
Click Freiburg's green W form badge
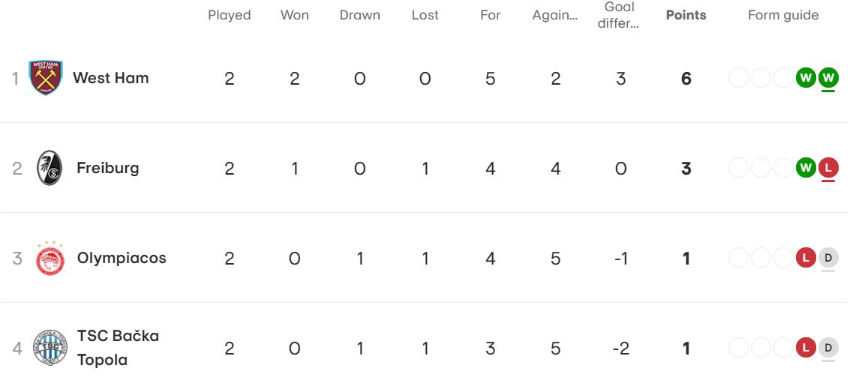[x=806, y=168]
